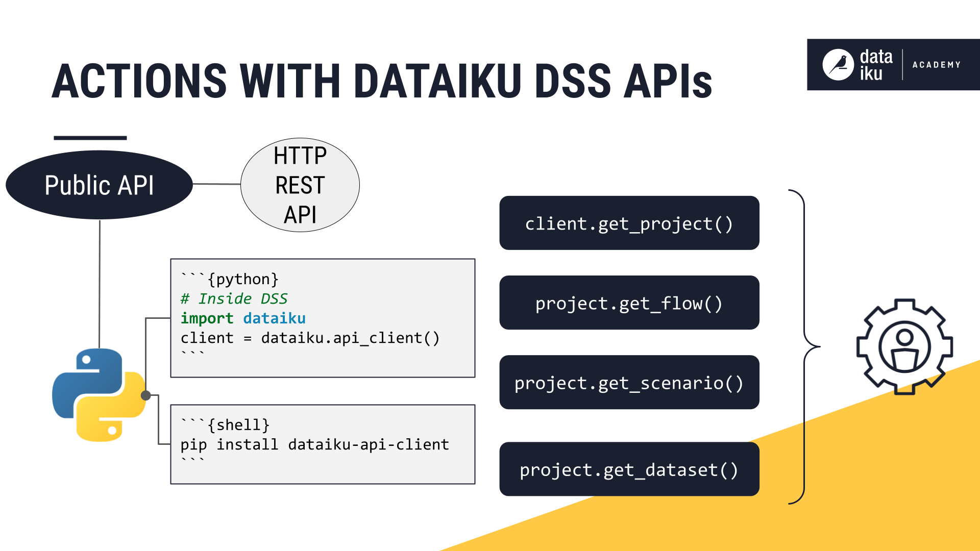This screenshot has width=980, height=551.
Task: Select the HTTP REST API ellipse
Action: coord(300,185)
